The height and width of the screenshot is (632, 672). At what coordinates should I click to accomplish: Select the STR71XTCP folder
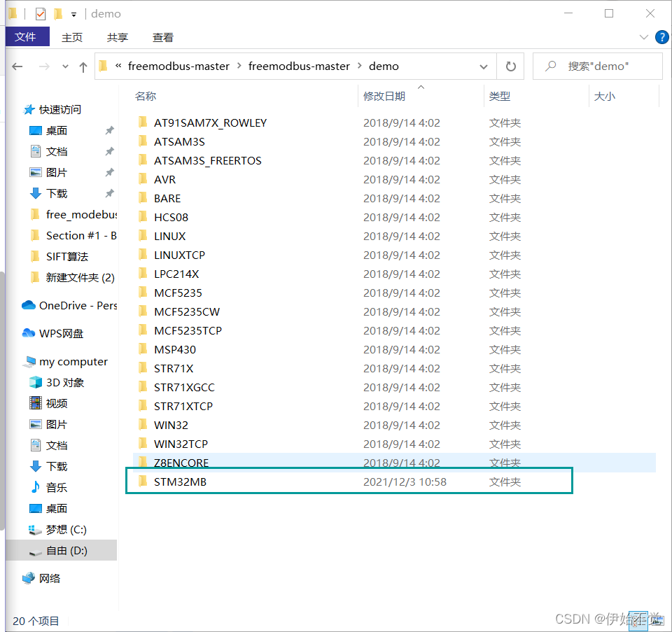point(183,406)
